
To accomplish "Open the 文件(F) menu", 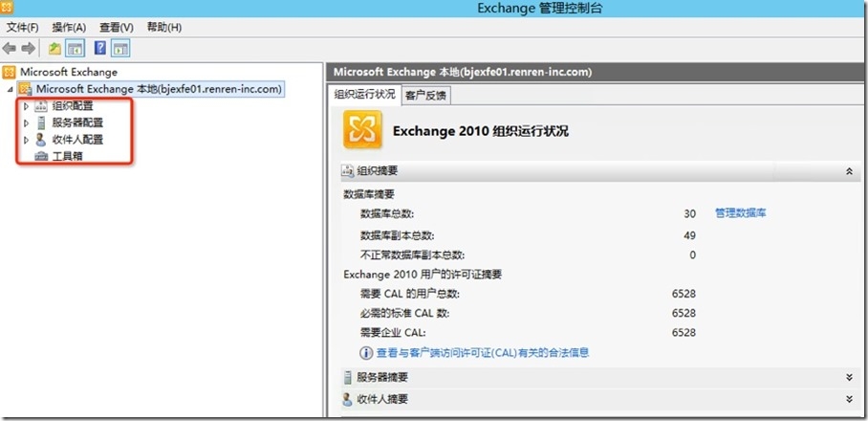I will pyautogui.click(x=22, y=27).
